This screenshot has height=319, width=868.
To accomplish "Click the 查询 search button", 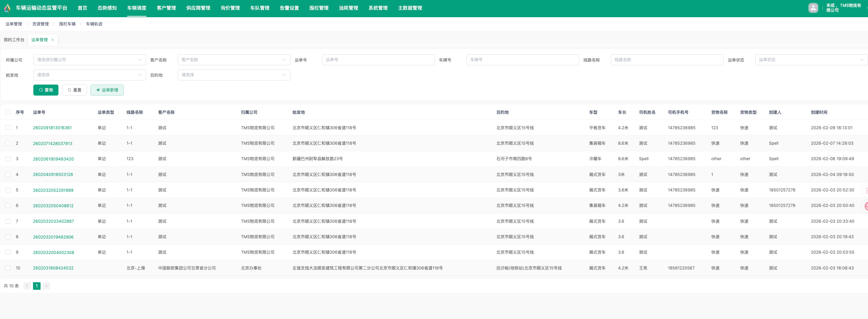I will [46, 90].
